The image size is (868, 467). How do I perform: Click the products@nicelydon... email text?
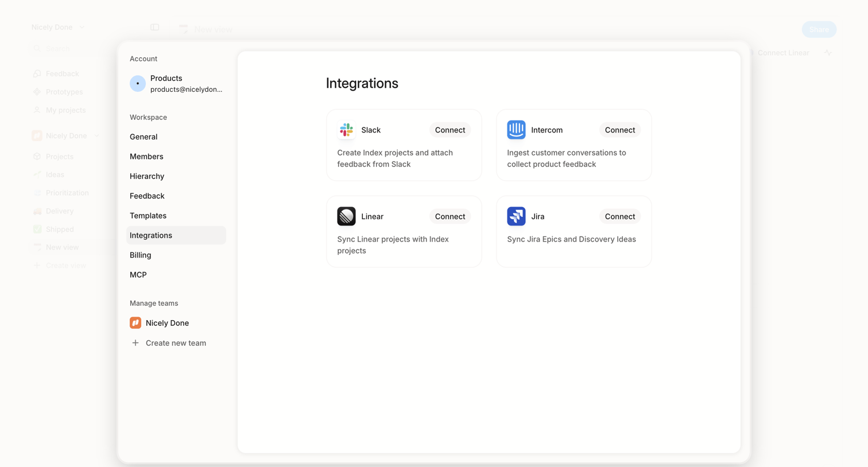tap(186, 89)
